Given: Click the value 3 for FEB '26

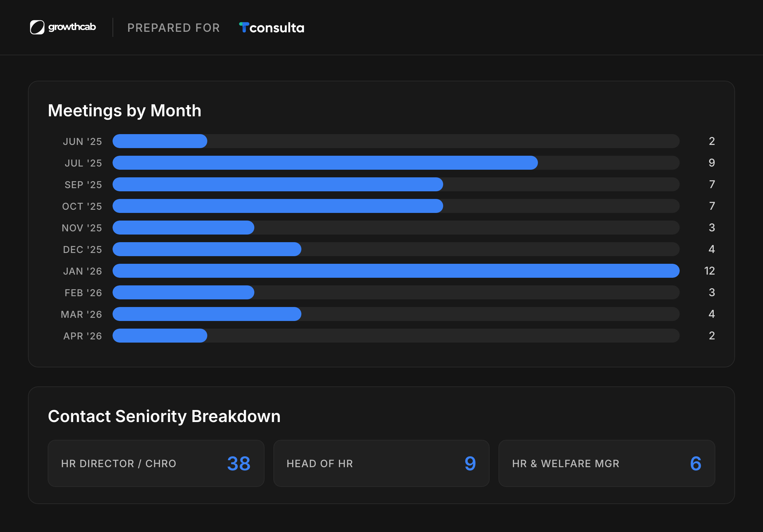Looking at the screenshot, I should point(712,292).
